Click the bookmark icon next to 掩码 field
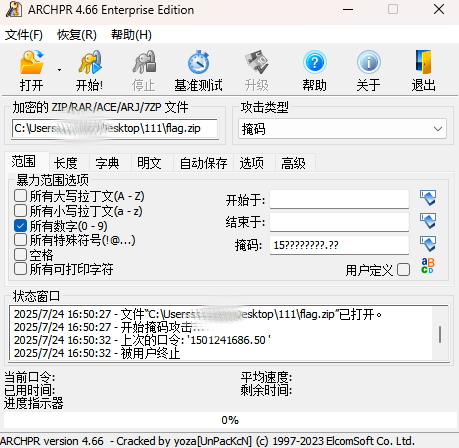459x448 pixels. point(428,244)
